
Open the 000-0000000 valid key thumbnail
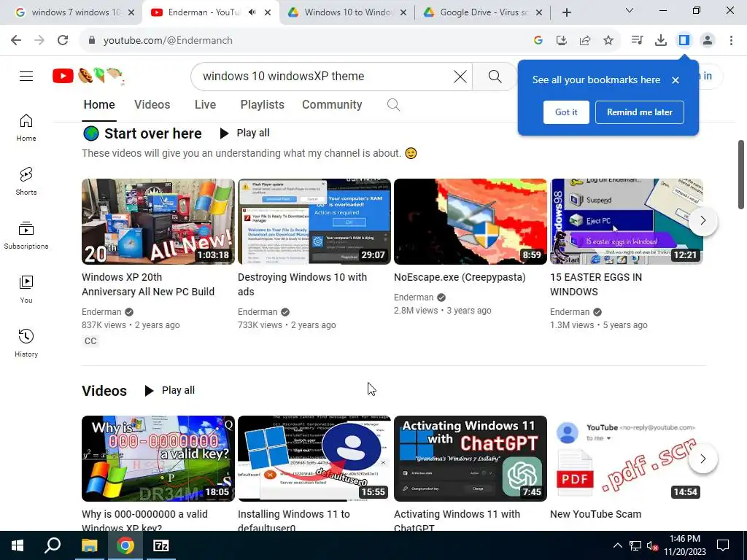pos(158,459)
